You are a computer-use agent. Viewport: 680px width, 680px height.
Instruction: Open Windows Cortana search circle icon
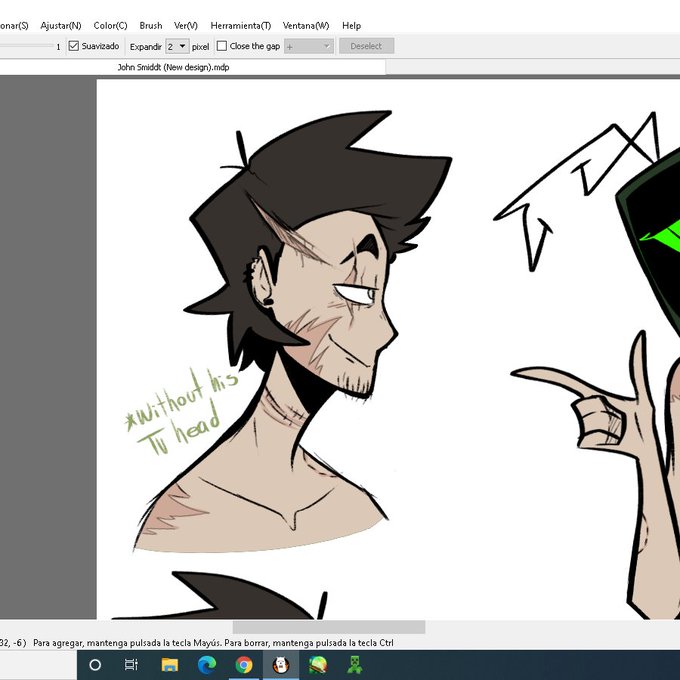pos(95,665)
